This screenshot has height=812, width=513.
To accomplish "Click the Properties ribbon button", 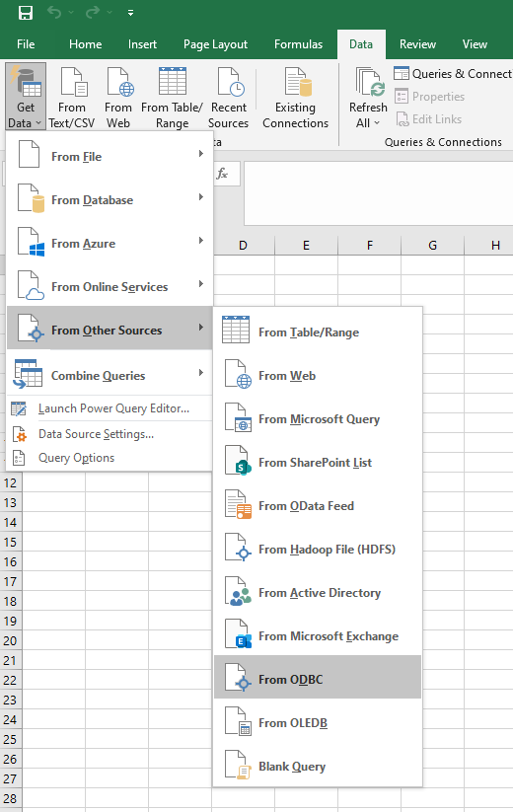I will click(430, 97).
